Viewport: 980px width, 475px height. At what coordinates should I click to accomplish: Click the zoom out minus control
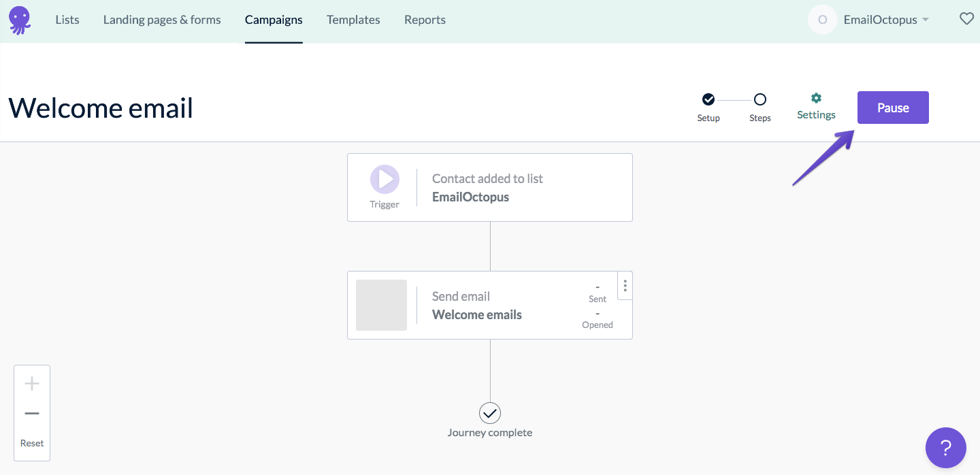(31, 413)
